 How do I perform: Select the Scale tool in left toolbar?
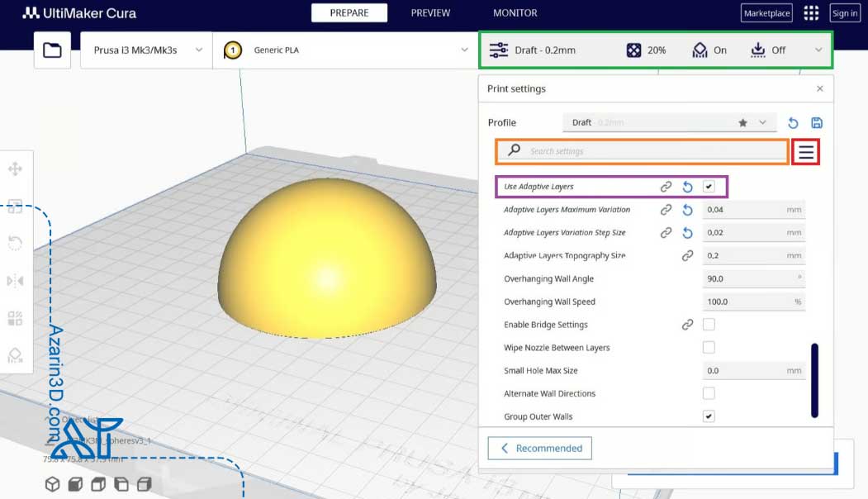[x=15, y=207]
